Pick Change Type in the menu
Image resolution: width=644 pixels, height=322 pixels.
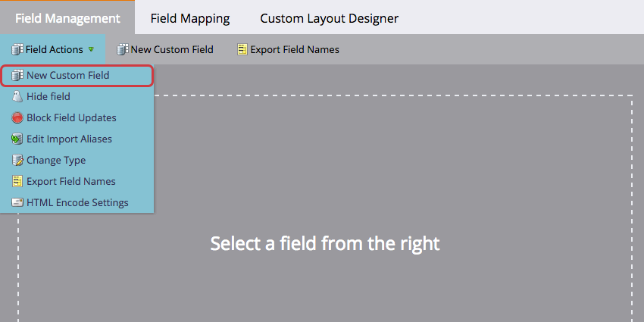[x=77, y=160]
